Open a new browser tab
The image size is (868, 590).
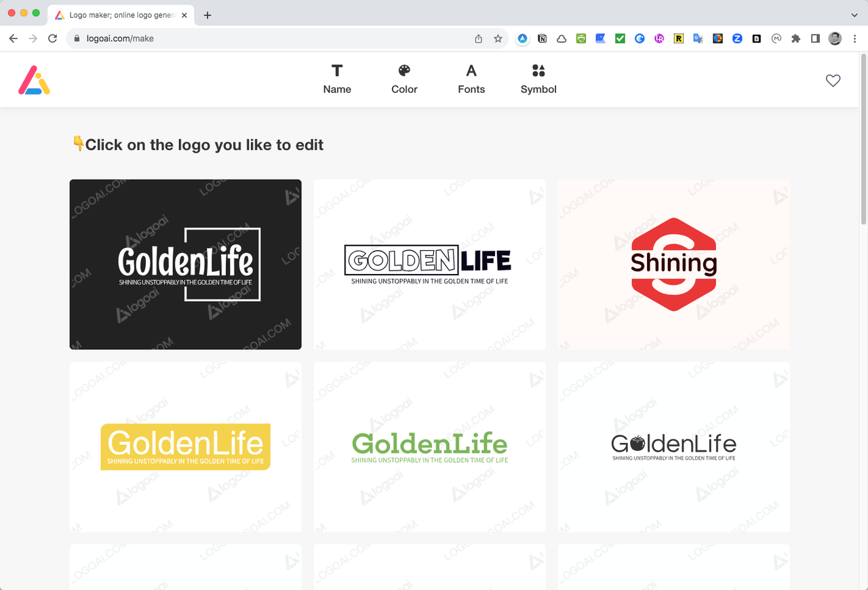[208, 15]
